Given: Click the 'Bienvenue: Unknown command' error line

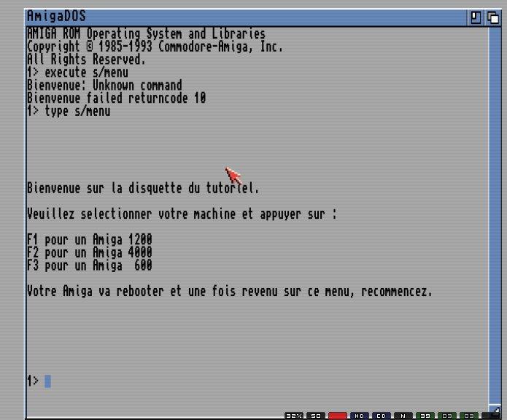Looking at the screenshot, I should click(x=104, y=85).
